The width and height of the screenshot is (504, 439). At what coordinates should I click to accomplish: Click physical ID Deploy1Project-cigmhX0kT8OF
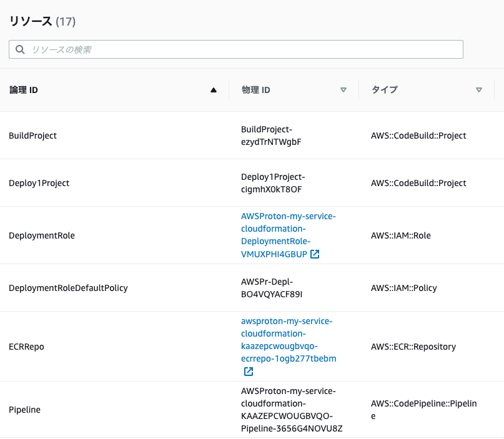[273, 183]
